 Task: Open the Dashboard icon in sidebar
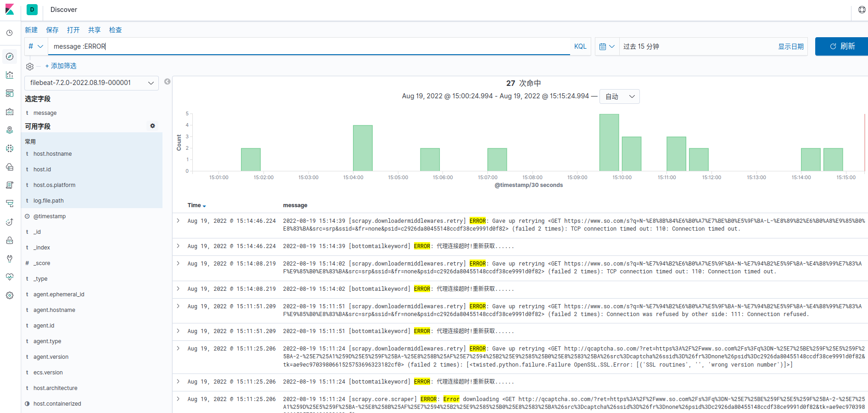[10, 93]
